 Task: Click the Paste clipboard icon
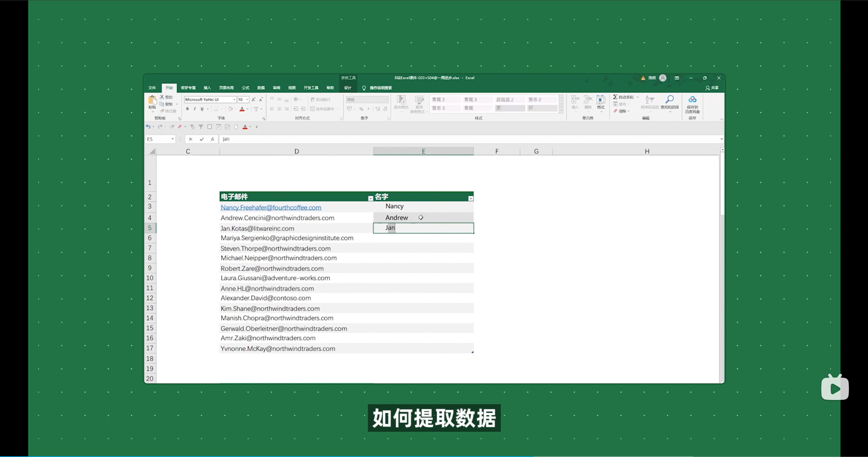click(x=152, y=100)
